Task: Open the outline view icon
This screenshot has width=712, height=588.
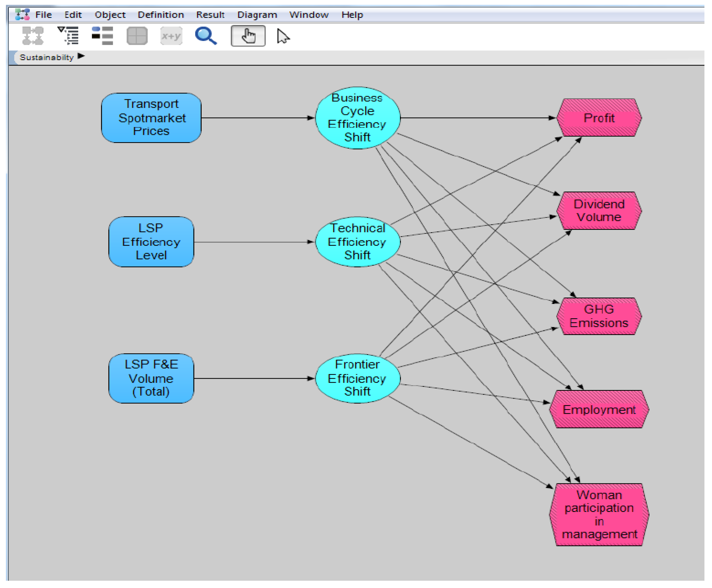Action: pos(68,36)
